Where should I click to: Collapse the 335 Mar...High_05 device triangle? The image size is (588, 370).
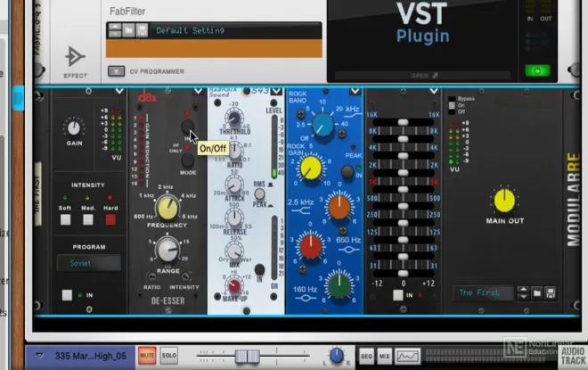pyautogui.click(x=39, y=355)
